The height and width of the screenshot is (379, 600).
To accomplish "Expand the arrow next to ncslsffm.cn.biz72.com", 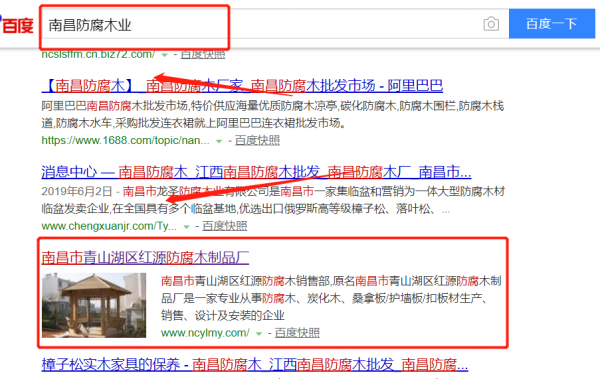I will pyautogui.click(x=165, y=55).
